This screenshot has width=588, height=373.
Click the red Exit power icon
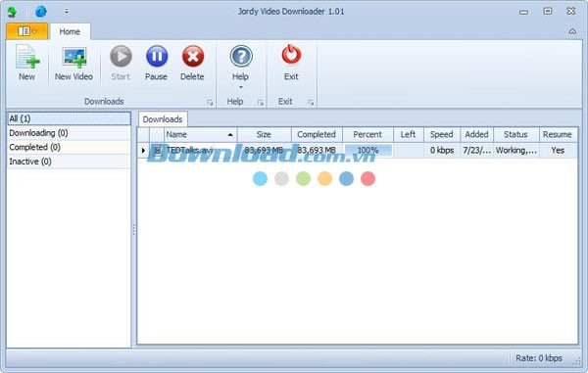pyautogui.click(x=291, y=55)
